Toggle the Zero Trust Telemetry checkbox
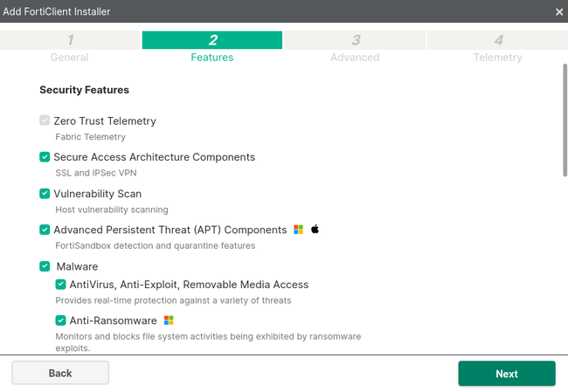Image resolution: width=568 pixels, height=392 pixels. pos(45,120)
